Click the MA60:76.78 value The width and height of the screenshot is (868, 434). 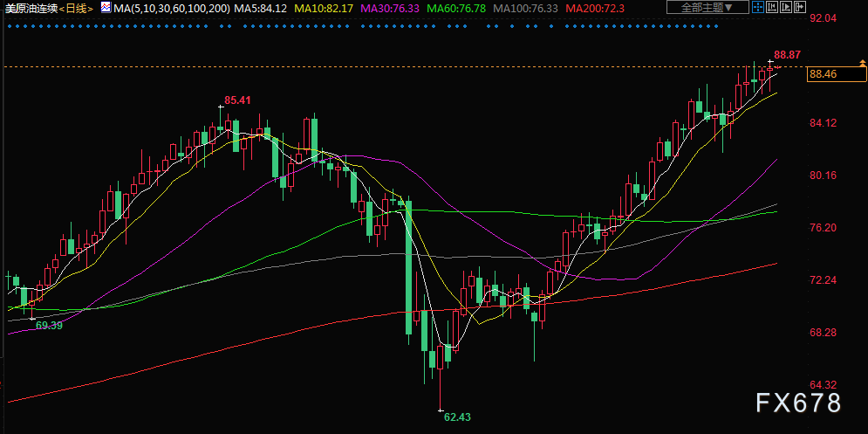[457, 9]
